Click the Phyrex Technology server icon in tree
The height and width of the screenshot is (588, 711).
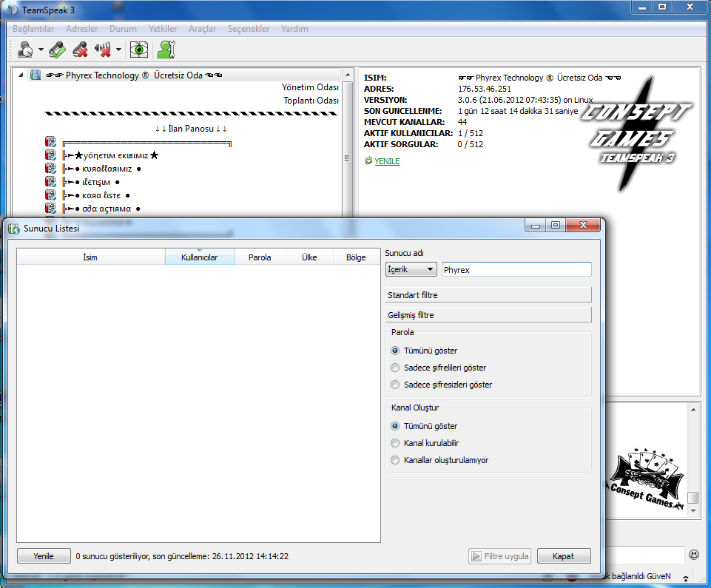pyautogui.click(x=36, y=75)
